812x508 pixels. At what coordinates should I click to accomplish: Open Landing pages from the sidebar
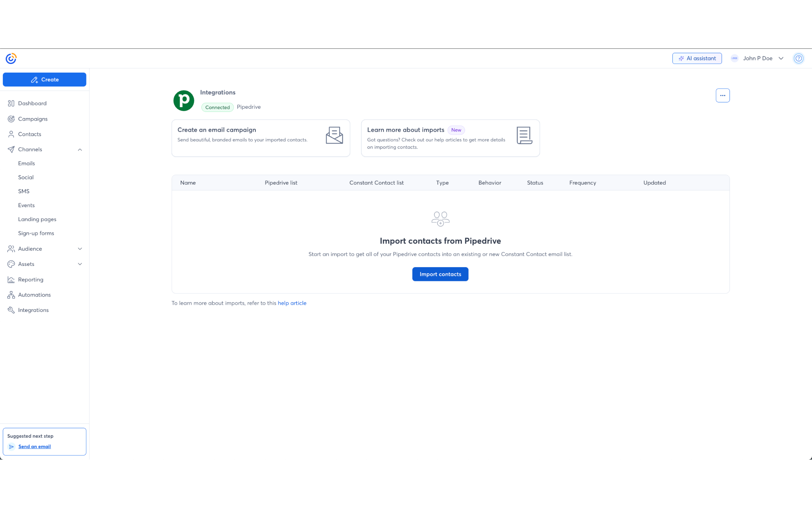[x=37, y=219]
